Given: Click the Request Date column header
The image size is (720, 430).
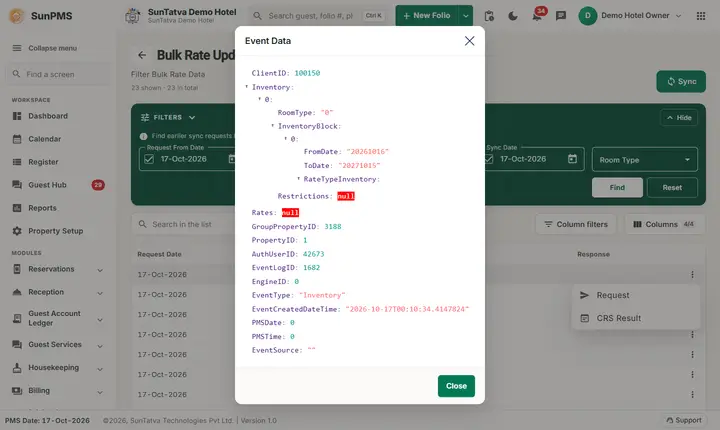Looking at the screenshot, I should 159,254.
